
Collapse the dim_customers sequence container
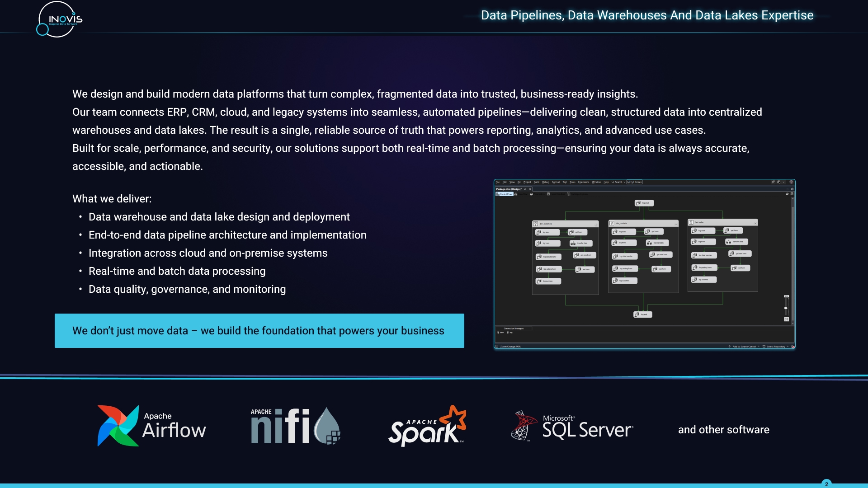[596, 224]
